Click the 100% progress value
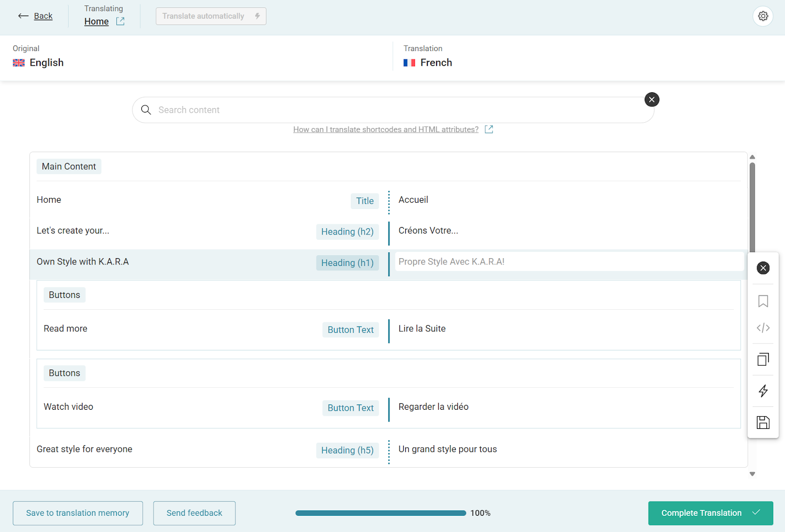The height and width of the screenshot is (532, 785). (480, 513)
